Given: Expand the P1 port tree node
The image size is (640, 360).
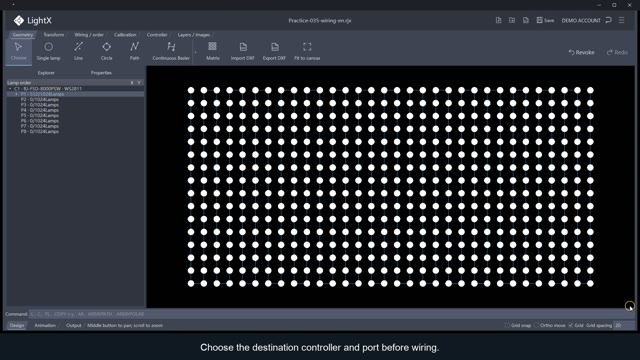Looking at the screenshot, I should [x=16, y=94].
